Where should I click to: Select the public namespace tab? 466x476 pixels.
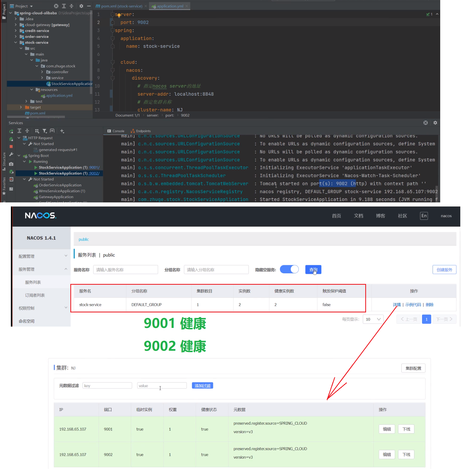click(84, 239)
